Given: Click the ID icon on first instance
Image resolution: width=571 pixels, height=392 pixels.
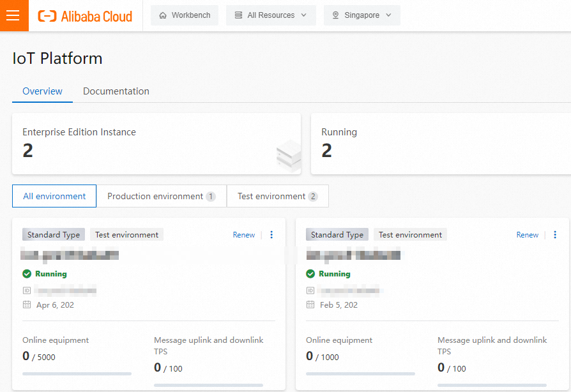Looking at the screenshot, I should [x=27, y=290].
